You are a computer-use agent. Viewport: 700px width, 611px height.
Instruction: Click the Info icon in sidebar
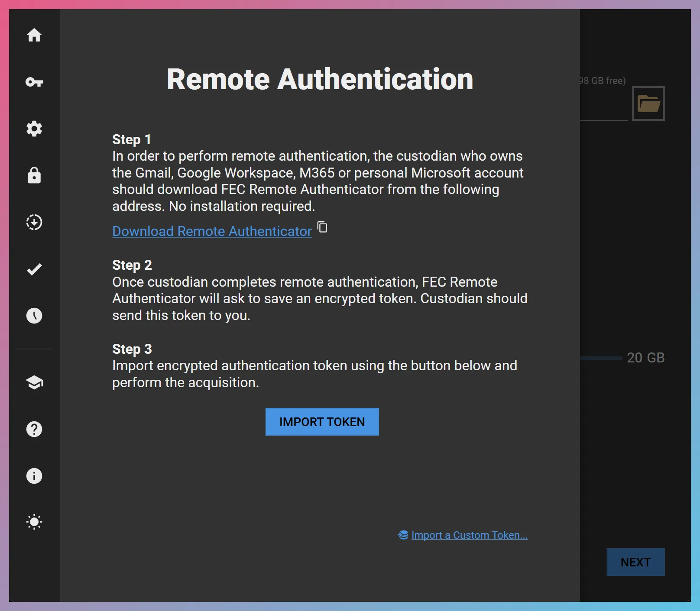click(34, 476)
